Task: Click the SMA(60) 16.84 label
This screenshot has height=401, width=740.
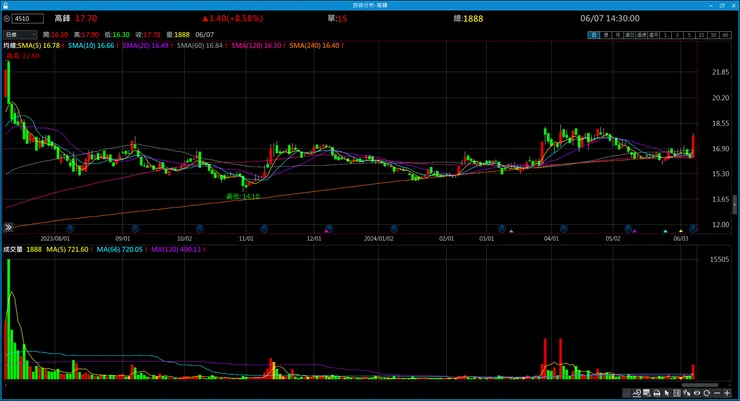Action: pos(202,46)
